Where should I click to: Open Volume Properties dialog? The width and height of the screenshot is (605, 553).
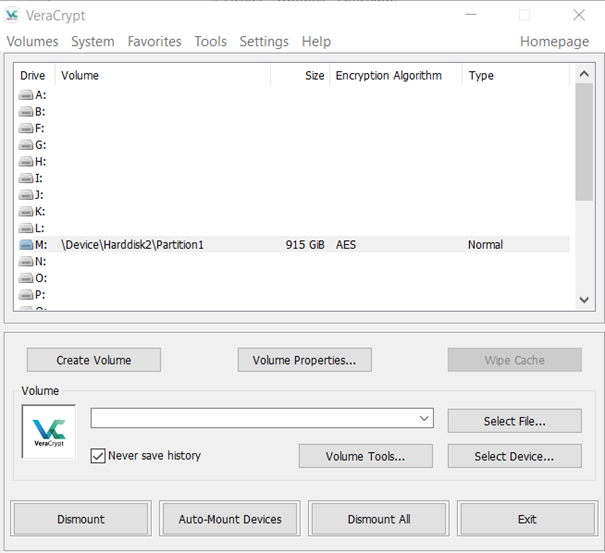304,360
